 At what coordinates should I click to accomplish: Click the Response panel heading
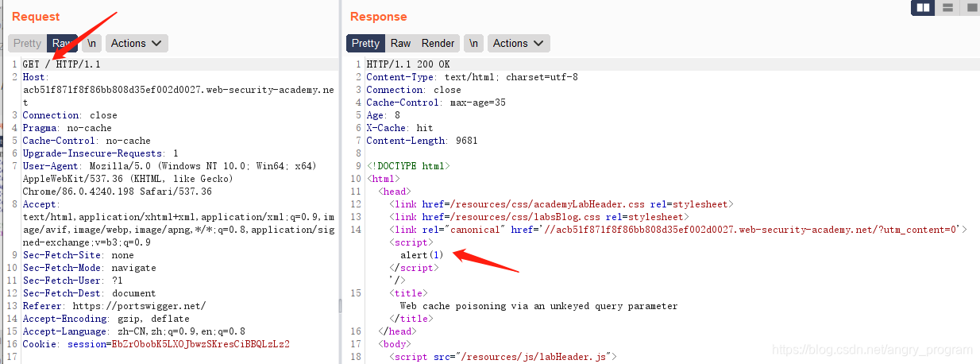tap(379, 17)
